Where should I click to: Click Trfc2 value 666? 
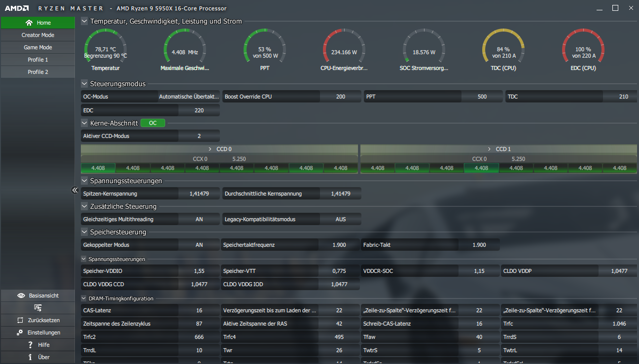tap(199, 337)
